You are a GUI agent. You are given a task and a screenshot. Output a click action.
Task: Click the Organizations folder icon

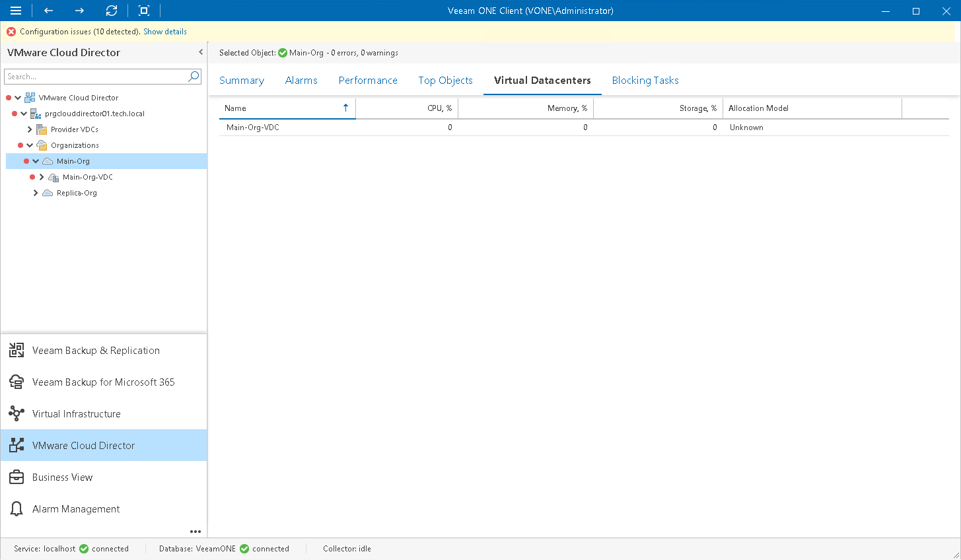[x=42, y=145]
